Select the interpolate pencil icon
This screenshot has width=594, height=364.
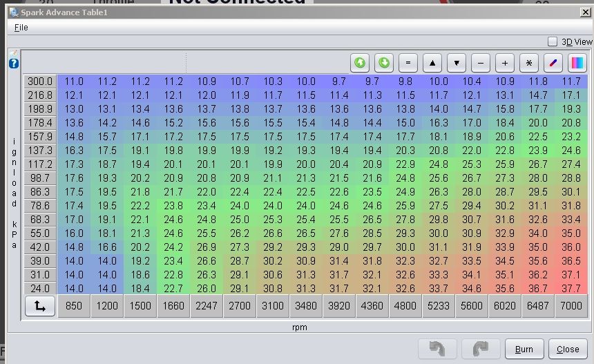(x=553, y=63)
